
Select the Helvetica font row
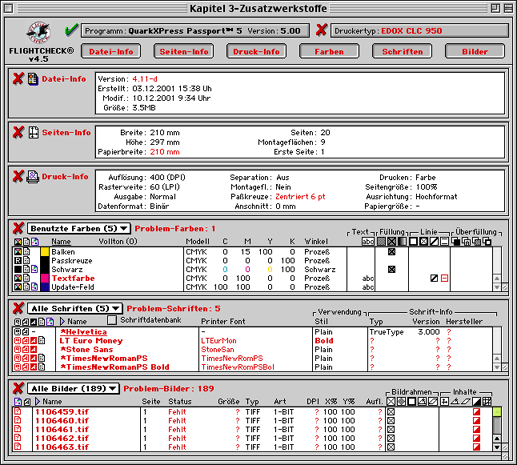coord(253,332)
